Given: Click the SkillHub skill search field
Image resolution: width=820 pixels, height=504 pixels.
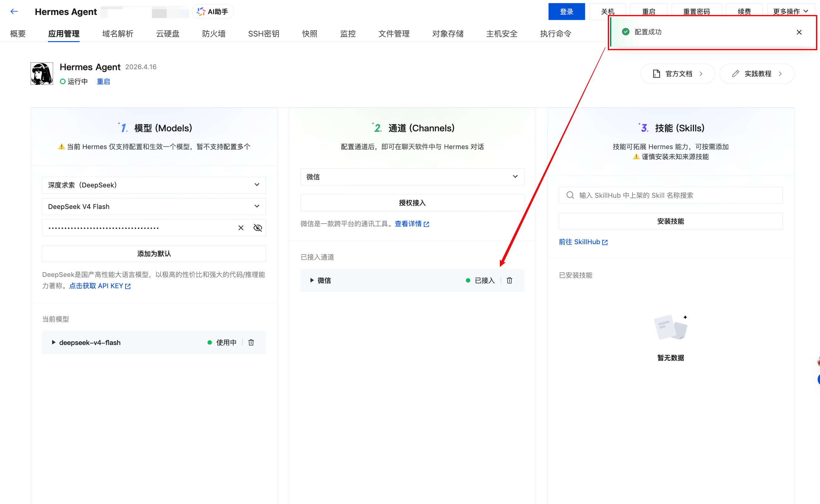Looking at the screenshot, I should point(671,195).
